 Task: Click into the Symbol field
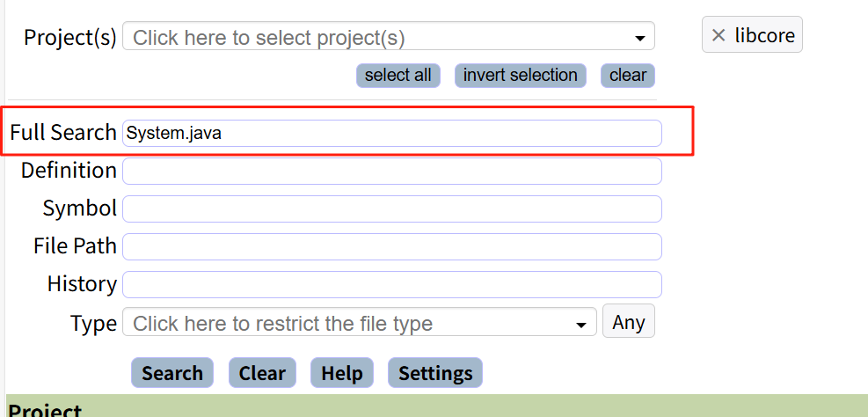tap(391, 208)
